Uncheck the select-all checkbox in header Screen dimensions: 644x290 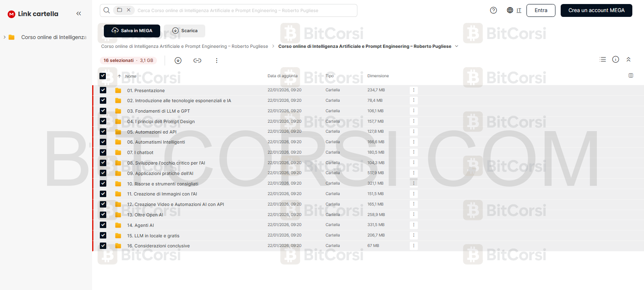point(103,76)
